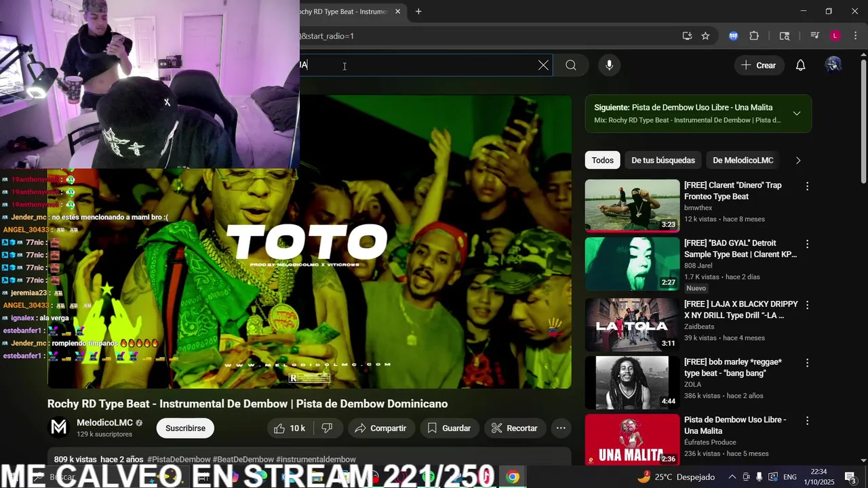This screenshot has height=488, width=868.
Task: Click the install-app icon in address bar
Action: [687, 36]
